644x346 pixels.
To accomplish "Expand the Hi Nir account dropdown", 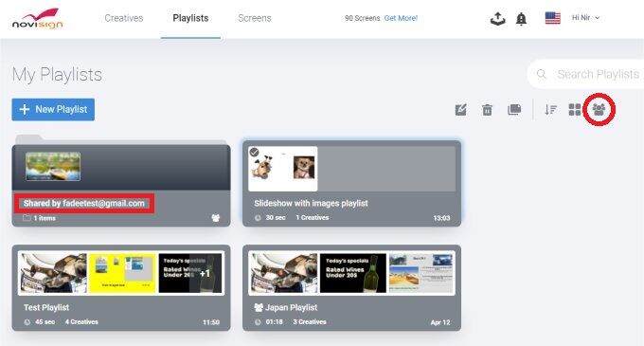I will [585, 18].
